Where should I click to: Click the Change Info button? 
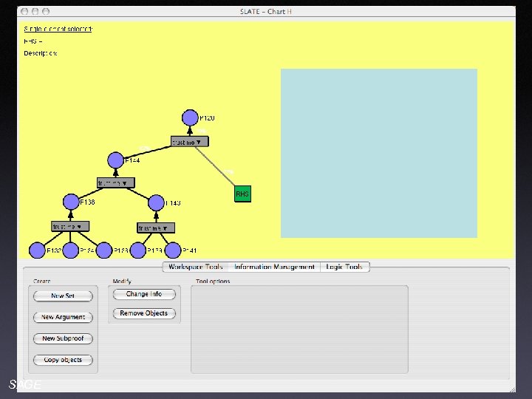click(x=144, y=294)
